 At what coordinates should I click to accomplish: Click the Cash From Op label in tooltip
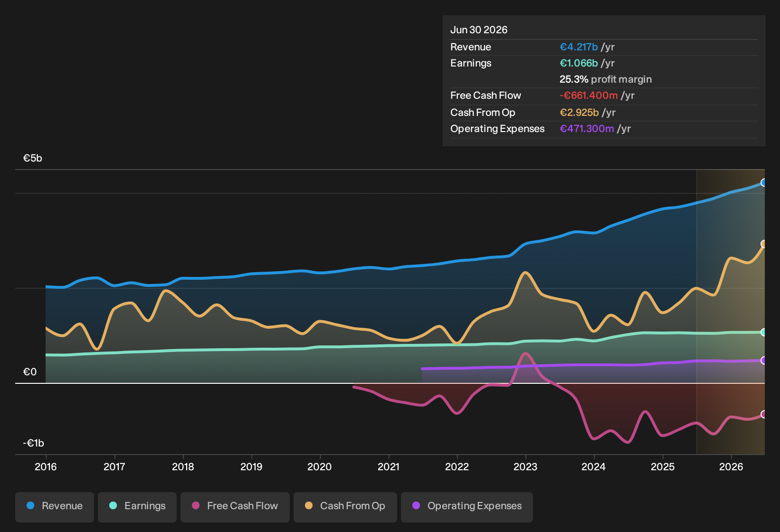483,113
